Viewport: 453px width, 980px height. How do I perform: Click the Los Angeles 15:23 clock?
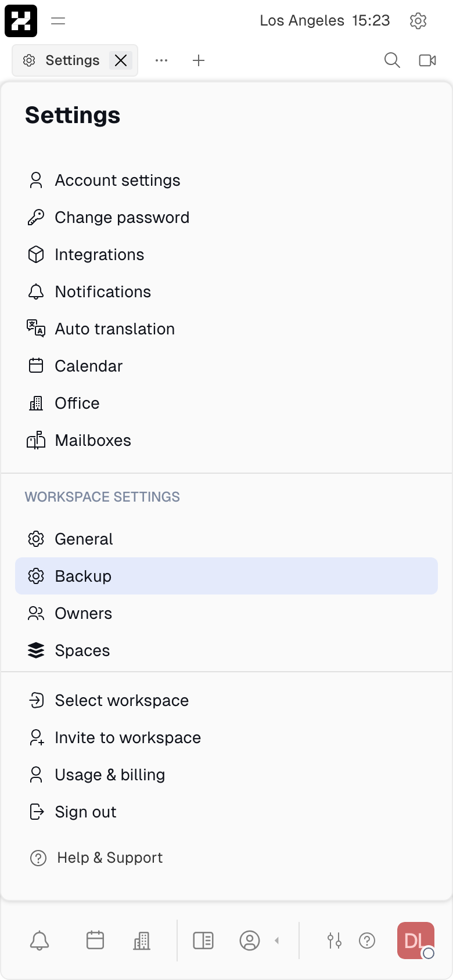tap(325, 20)
